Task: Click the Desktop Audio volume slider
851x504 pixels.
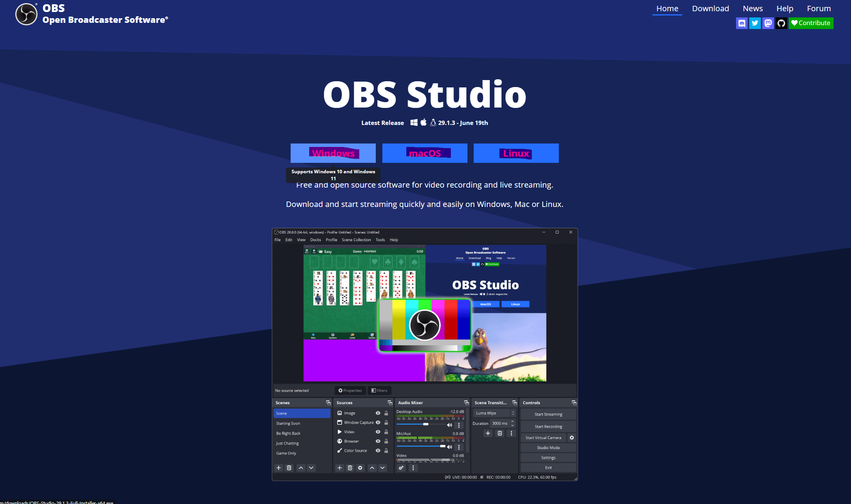Action: tap(426, 424)
